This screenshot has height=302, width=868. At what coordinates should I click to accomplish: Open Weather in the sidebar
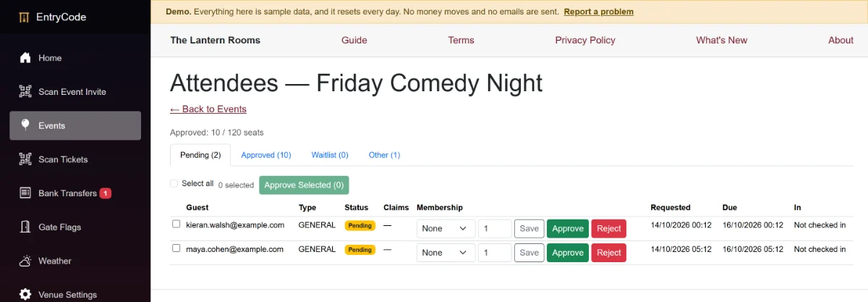75,261
